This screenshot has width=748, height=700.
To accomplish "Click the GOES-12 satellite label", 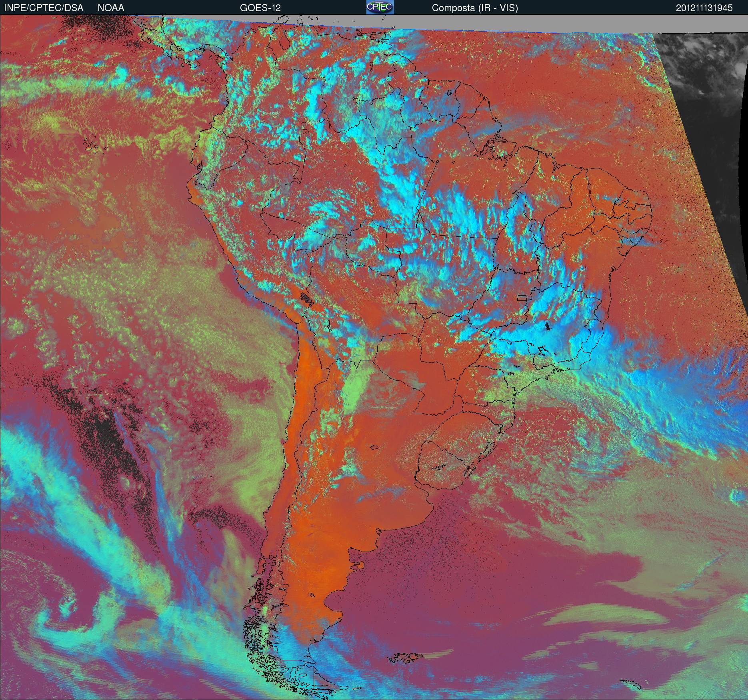I will pos(260,8).
